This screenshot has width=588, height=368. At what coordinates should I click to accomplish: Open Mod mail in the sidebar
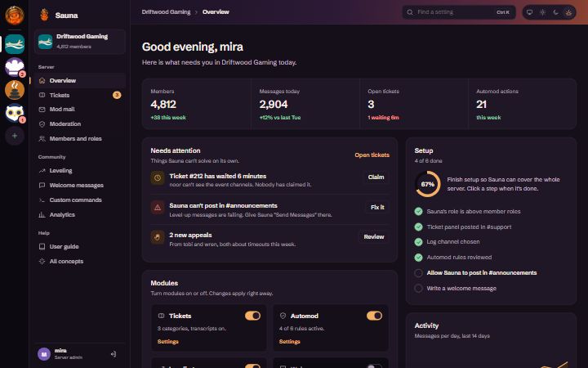click(80, 110)
